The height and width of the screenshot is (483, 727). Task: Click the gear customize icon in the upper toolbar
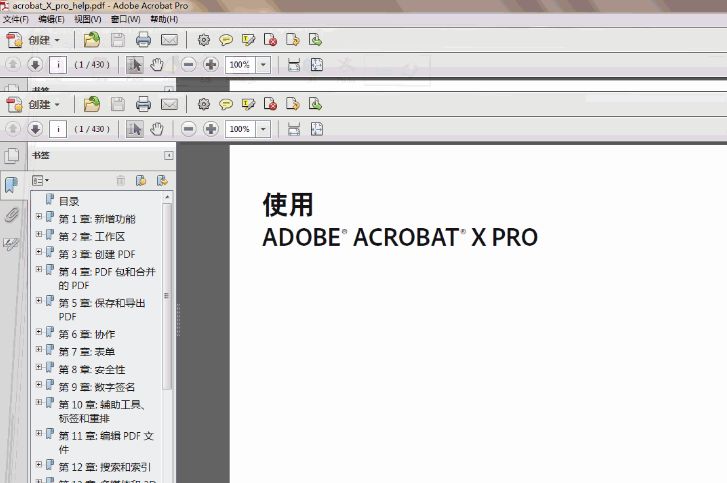(x=204, y=40)
